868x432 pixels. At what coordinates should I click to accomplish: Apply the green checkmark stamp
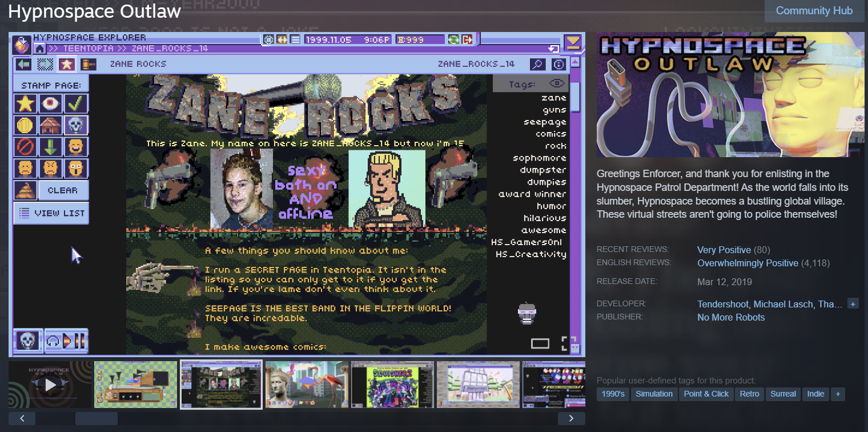point(75,103)
